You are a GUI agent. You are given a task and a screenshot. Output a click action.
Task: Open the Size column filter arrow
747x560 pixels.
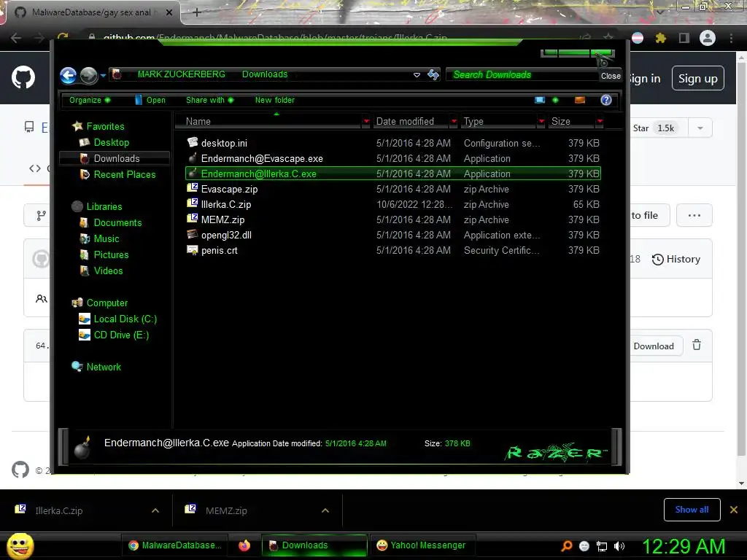(600, 122)
